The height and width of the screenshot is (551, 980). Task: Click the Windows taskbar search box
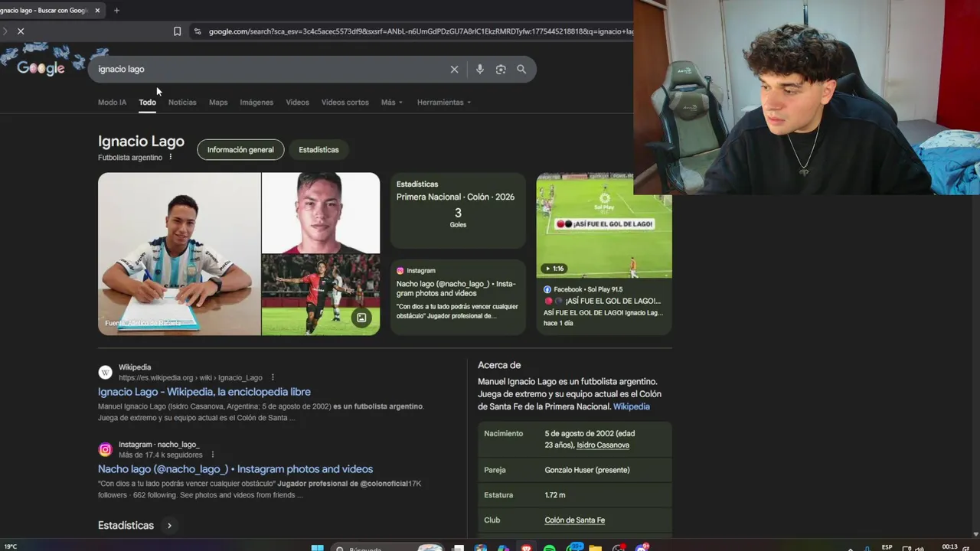(388, 548)
